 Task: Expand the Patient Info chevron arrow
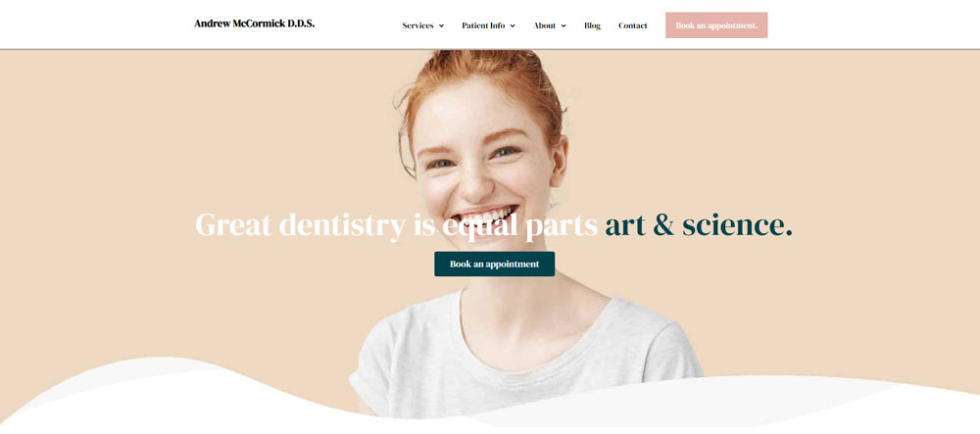tap(513, 26)
